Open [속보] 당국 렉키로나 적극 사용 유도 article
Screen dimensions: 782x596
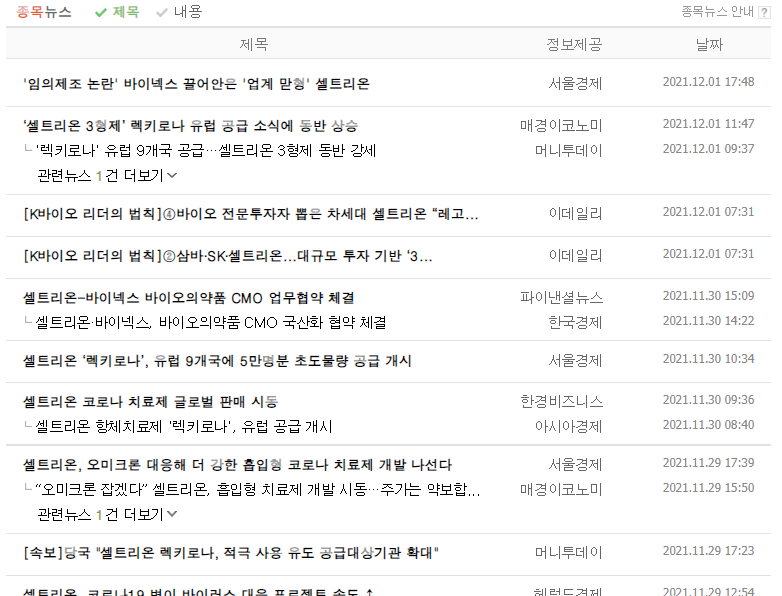tap(231, 553)
